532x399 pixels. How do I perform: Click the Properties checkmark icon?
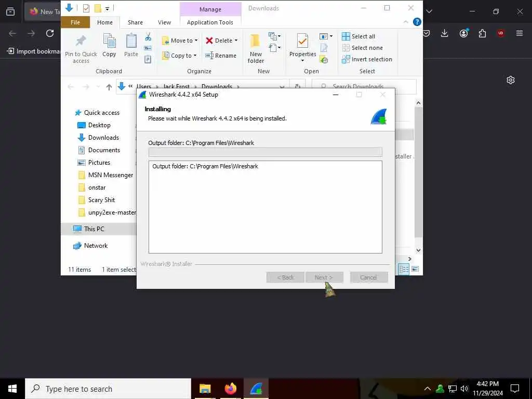pyautogui.click(x=302, y=42)
